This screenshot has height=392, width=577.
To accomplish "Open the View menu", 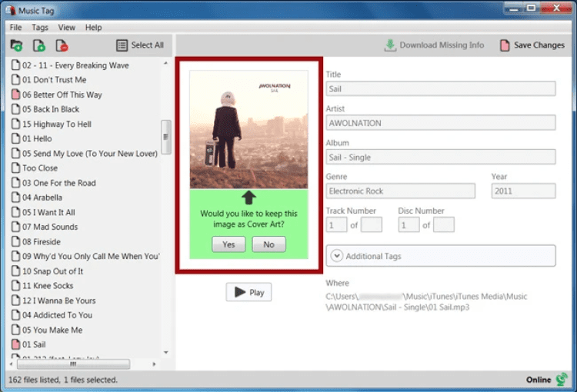I will pos(67,27).
